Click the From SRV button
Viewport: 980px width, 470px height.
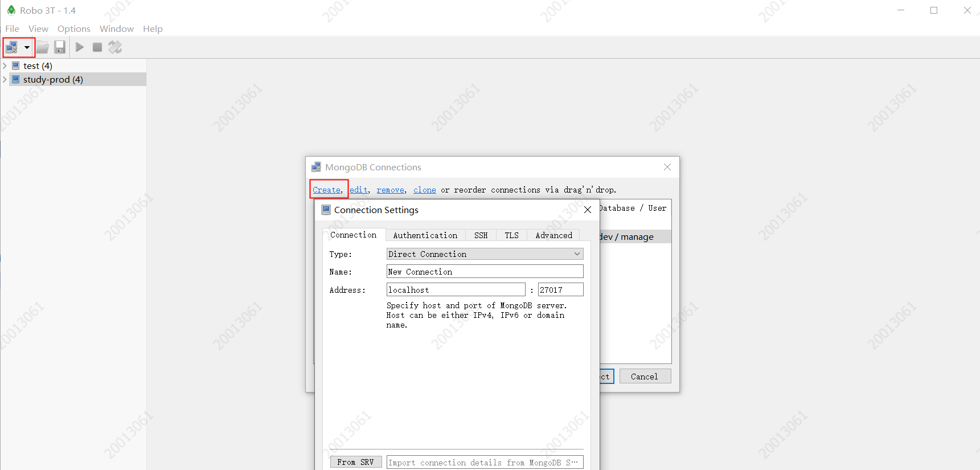tap(356, 462)
